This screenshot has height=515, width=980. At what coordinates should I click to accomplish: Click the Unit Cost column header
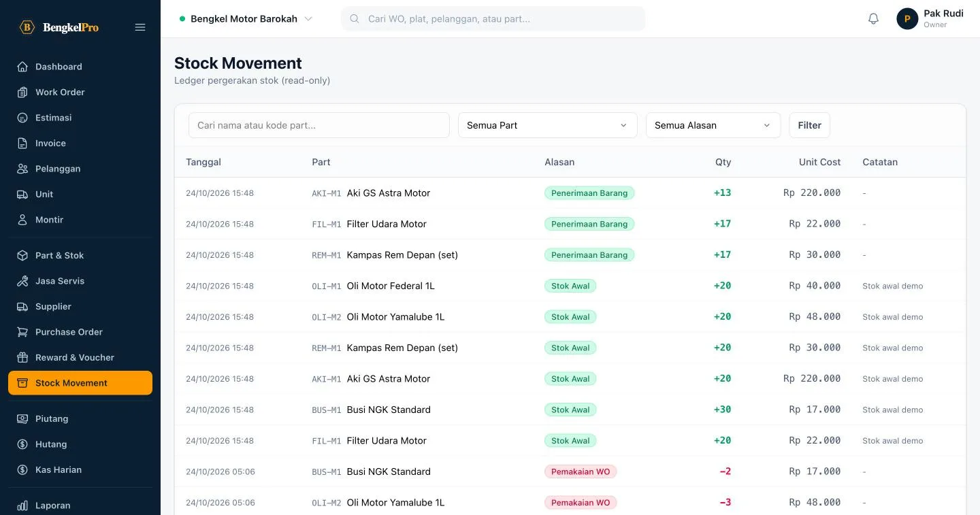[819, 162]
